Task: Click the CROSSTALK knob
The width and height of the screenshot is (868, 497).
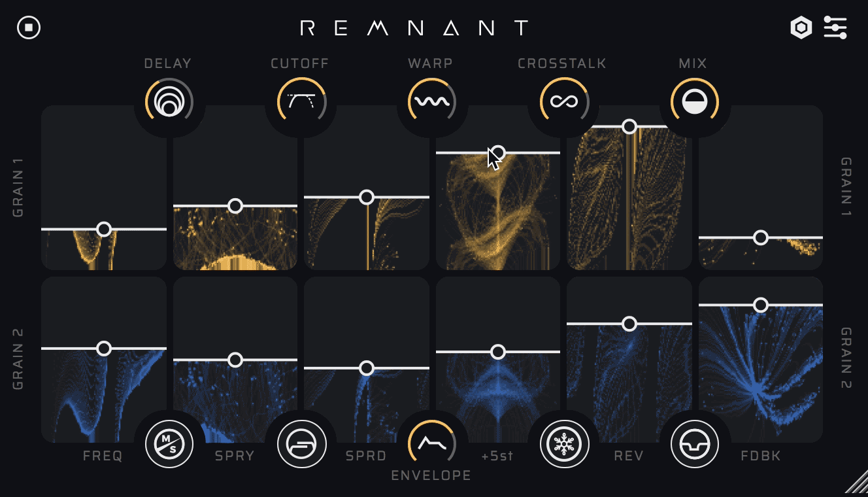Action: pos(563,100)
